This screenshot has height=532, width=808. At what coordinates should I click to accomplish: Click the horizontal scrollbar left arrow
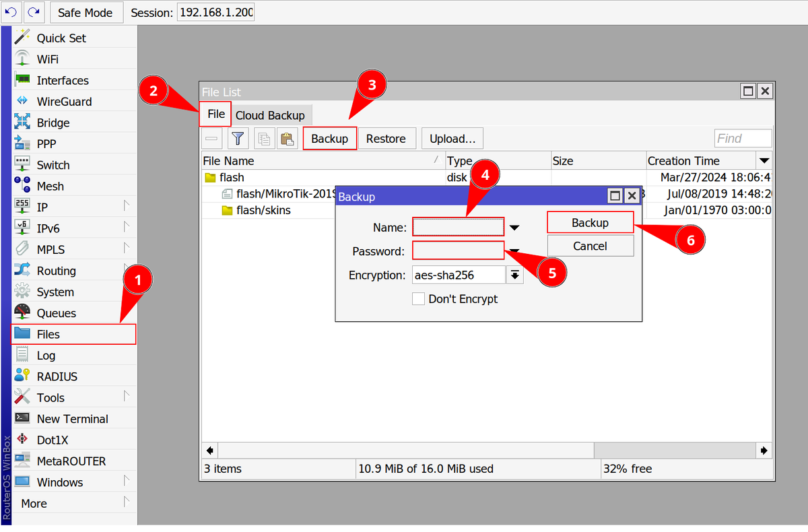point(210,450)
